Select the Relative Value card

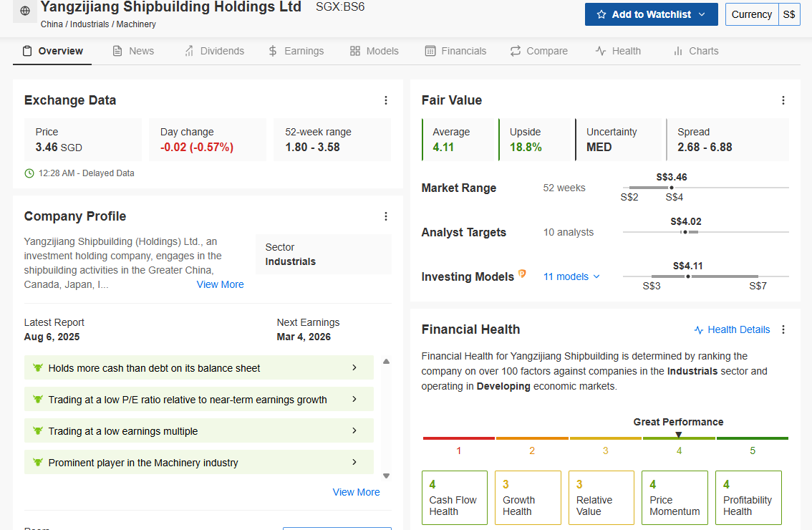[x=601, y=498]
